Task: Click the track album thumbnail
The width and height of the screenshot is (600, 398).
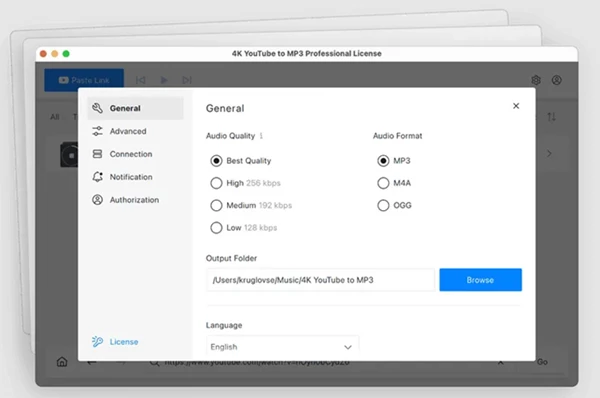Action: tap(69, 155)
